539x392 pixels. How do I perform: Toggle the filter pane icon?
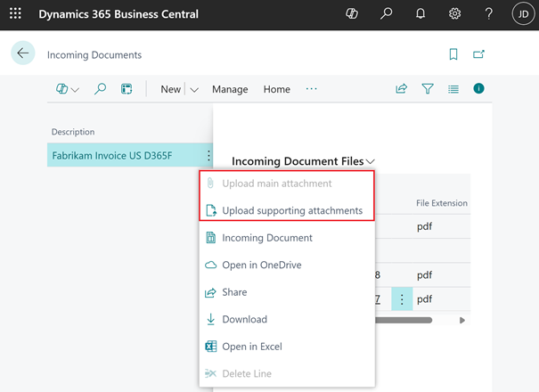(x=428, y=89)
